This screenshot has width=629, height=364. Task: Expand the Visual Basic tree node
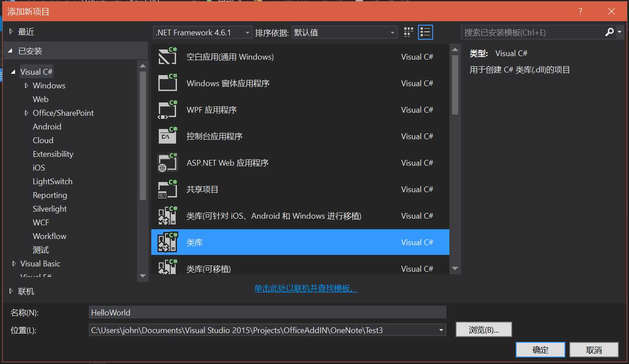(14, 264)
